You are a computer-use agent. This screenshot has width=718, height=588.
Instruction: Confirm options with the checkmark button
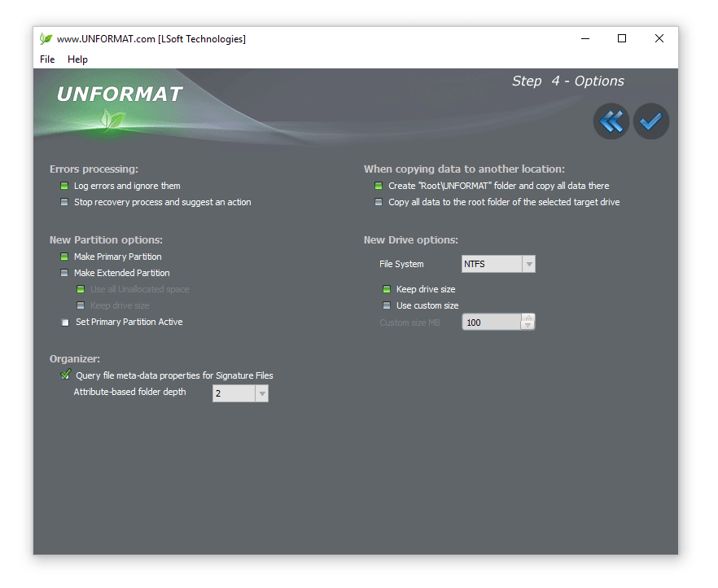click(650, 121)
